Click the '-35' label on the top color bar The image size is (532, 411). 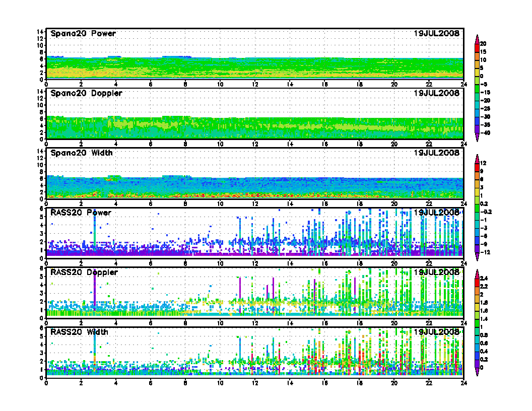click(485, 125)
